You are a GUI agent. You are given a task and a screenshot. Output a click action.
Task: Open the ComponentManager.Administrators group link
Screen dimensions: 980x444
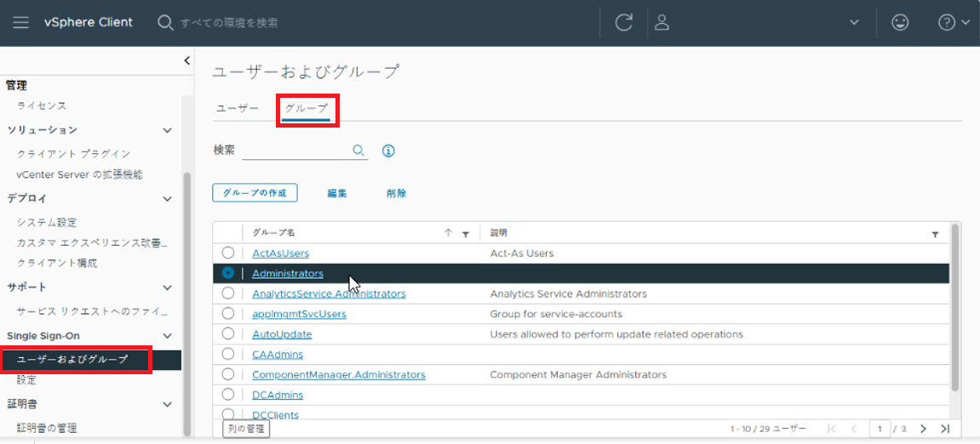(x=339, y=375)
